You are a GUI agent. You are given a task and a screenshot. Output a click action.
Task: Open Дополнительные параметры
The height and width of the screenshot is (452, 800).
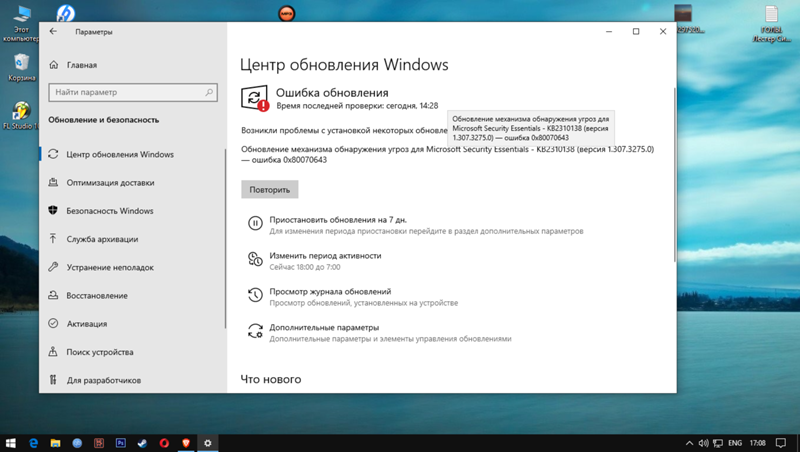tap(324, 328)
